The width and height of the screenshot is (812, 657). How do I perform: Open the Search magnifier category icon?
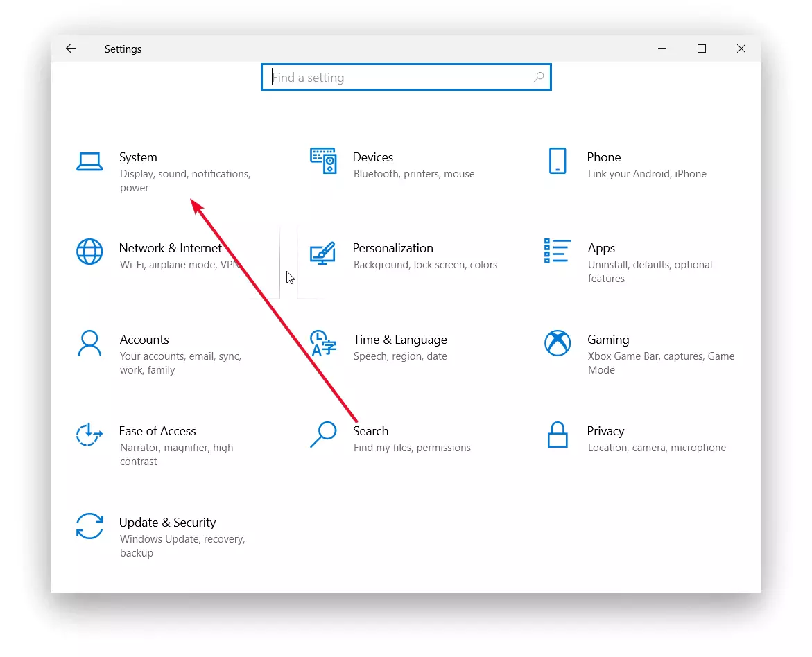coord(323,435)
